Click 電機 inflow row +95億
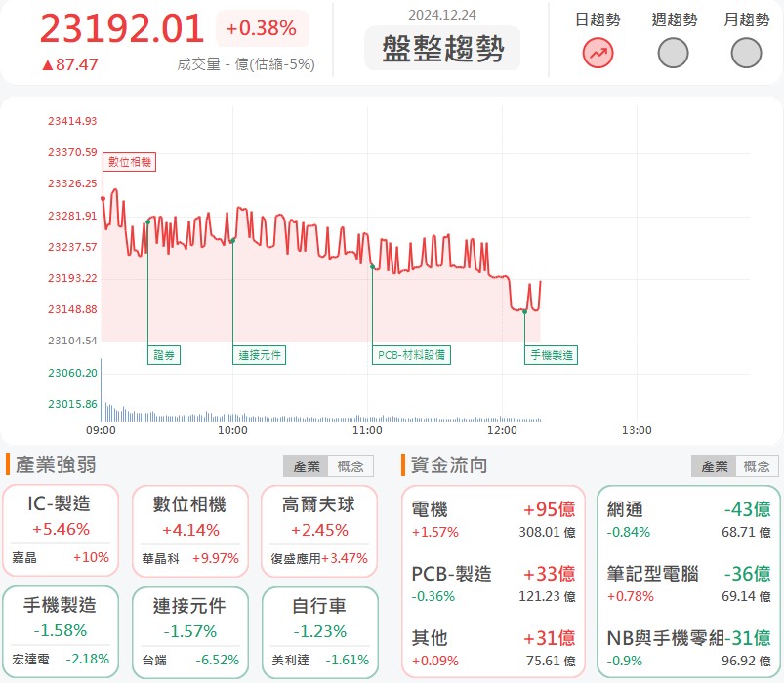Screen dimensions: 784x683 coord(493,520)
